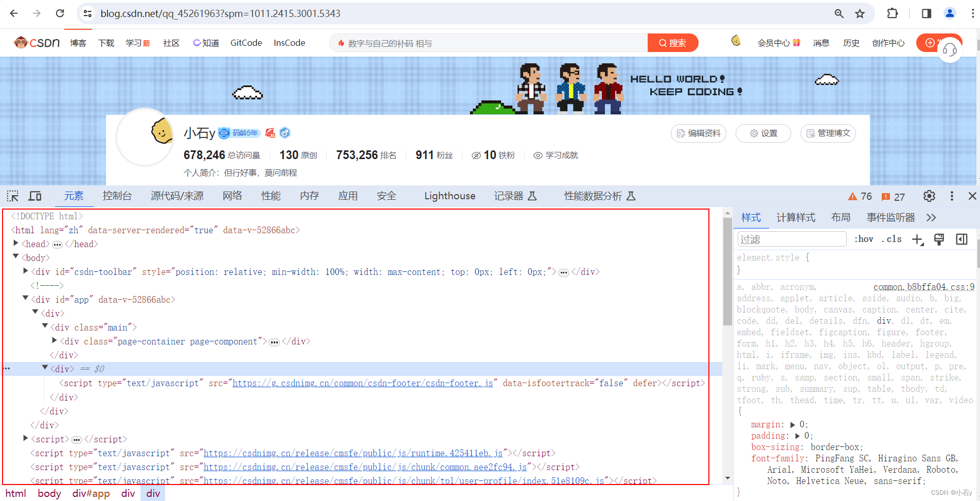Toggle :hov element state
The height and width of the screenshot is (501, 980).
tap(864, 239)
